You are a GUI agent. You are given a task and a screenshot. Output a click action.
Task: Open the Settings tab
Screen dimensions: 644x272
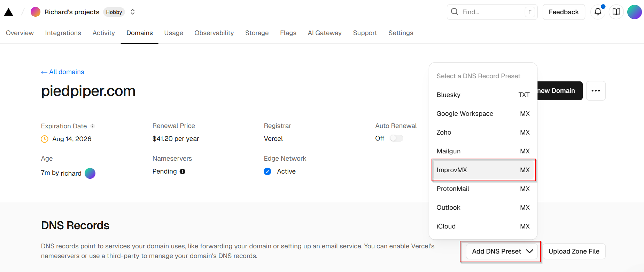click(x=401, y=33)
